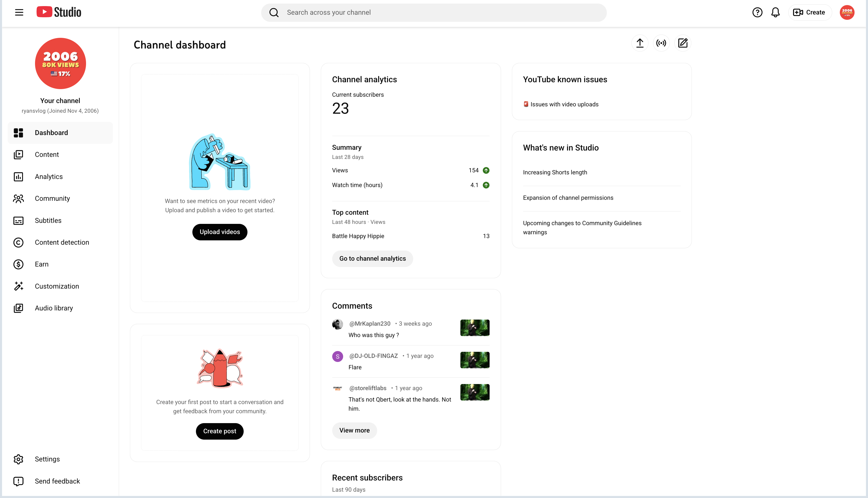The width and height of the screenshot is (868, 498).
Task: Click the 'Who was this guy ?' comment
Action: (x=373, y=335)
